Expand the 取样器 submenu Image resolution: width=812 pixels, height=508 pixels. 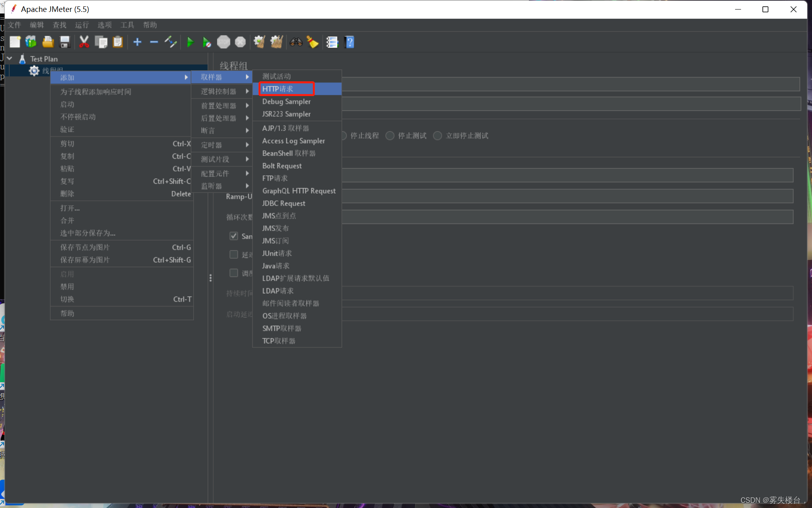pos(222,77)
